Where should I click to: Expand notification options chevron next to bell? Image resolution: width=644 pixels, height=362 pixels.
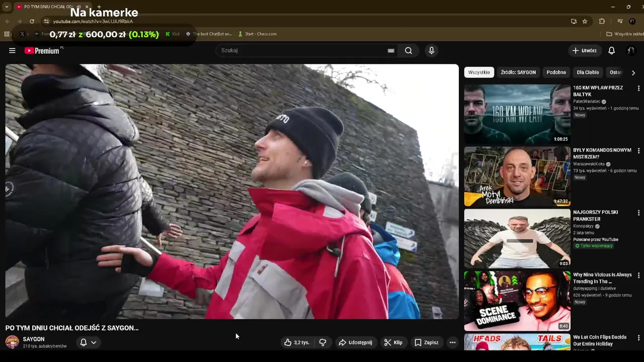coord(94,342)
